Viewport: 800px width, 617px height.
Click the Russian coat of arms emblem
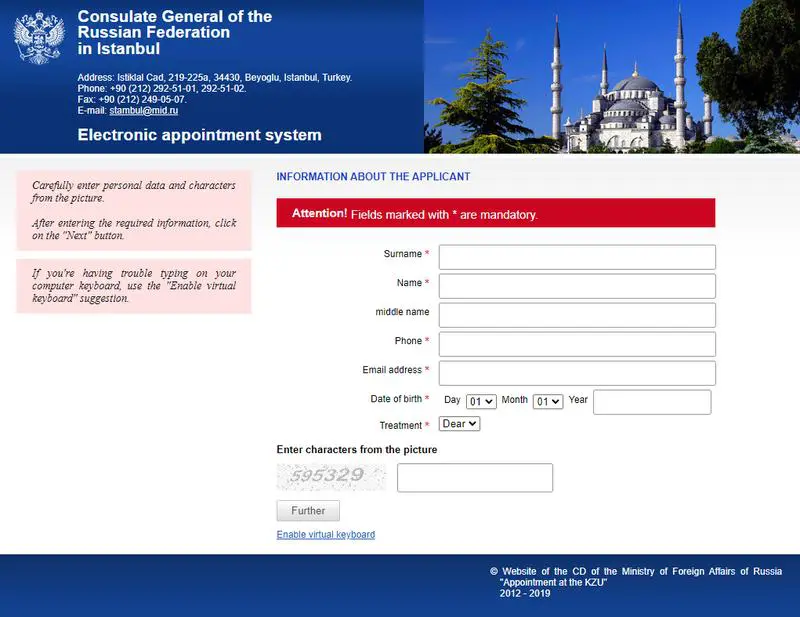[x=38, y=38]
